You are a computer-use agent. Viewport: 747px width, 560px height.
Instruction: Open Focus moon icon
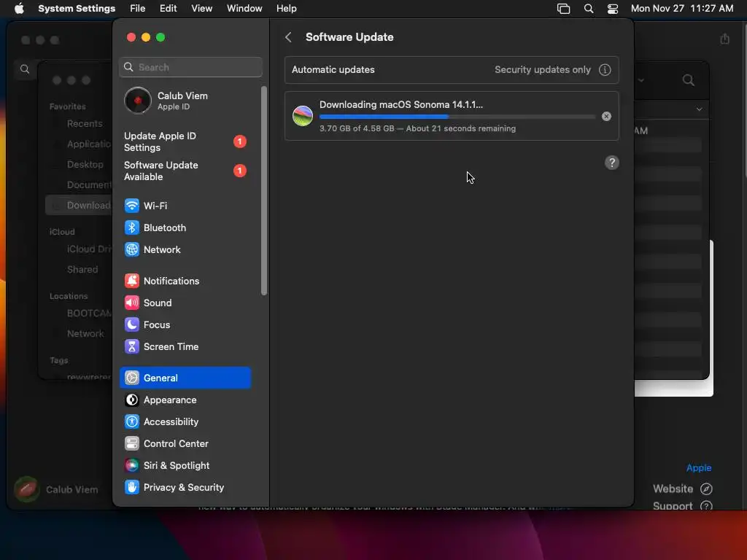132,324
